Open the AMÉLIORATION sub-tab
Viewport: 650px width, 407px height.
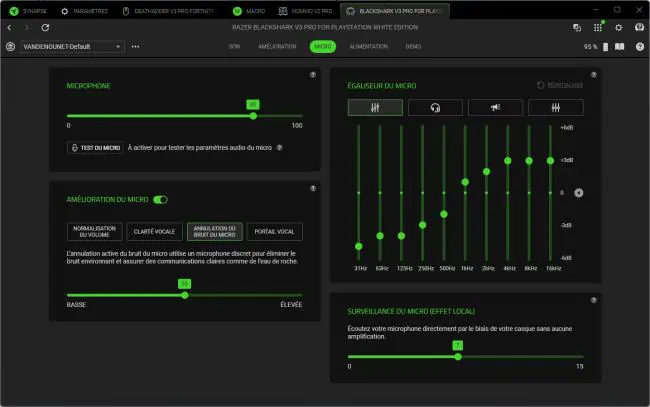277,46
